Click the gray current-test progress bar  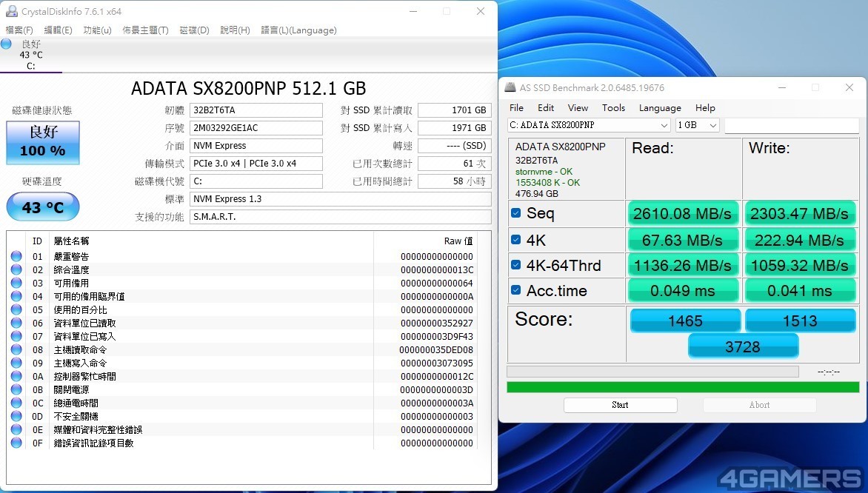[652, 372]
